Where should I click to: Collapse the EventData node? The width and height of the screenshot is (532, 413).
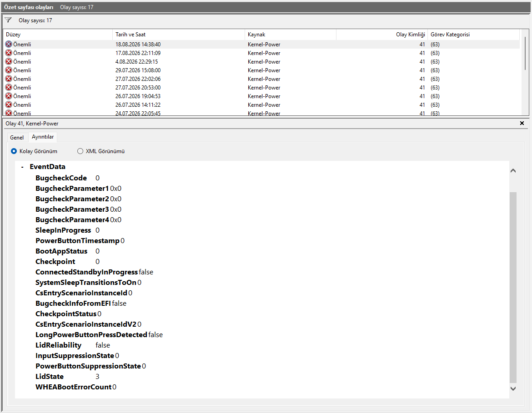pos(22,167)
